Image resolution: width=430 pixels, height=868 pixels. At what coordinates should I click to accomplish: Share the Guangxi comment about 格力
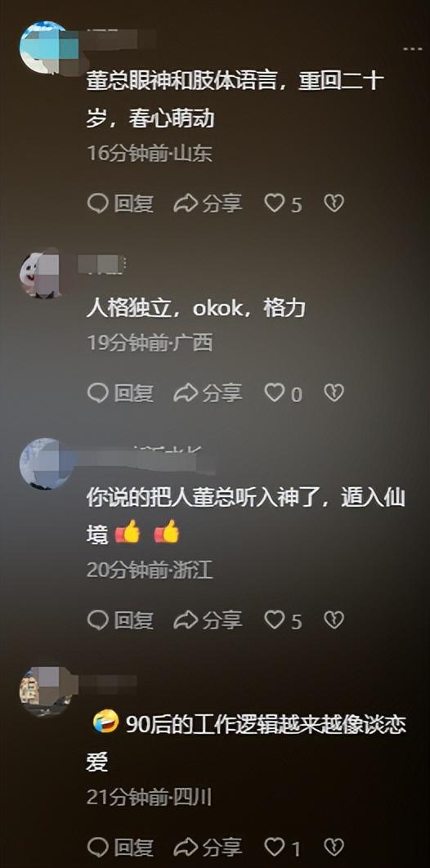click(208, 393)
